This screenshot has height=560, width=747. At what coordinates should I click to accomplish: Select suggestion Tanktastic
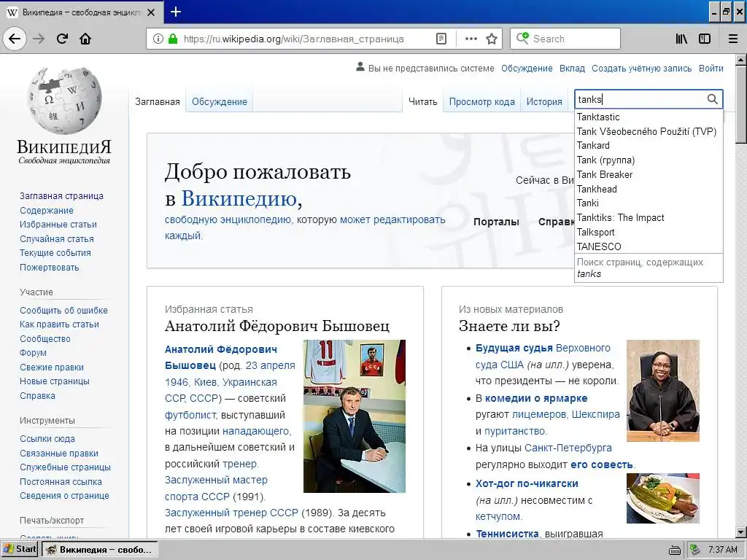click(649, 117)
